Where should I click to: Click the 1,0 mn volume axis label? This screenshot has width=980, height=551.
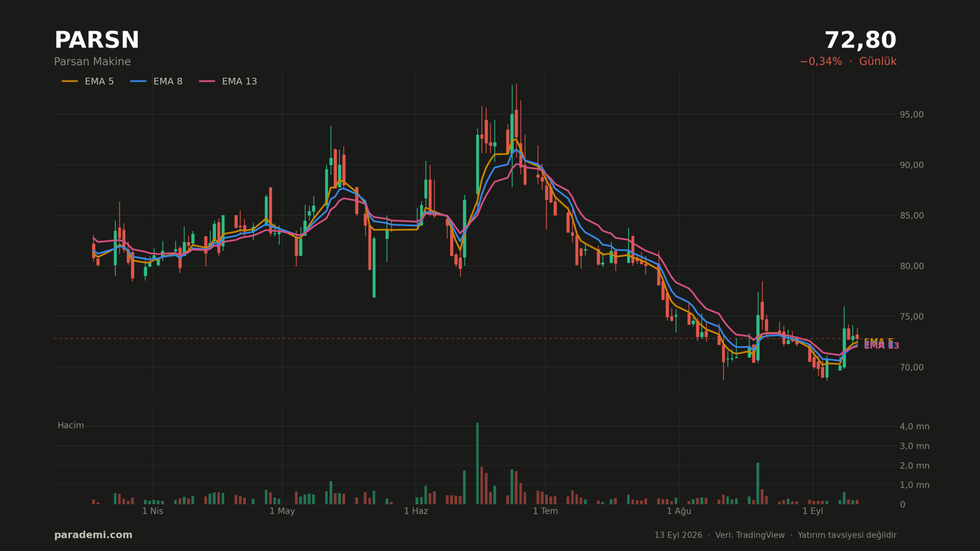coord(914,485)
